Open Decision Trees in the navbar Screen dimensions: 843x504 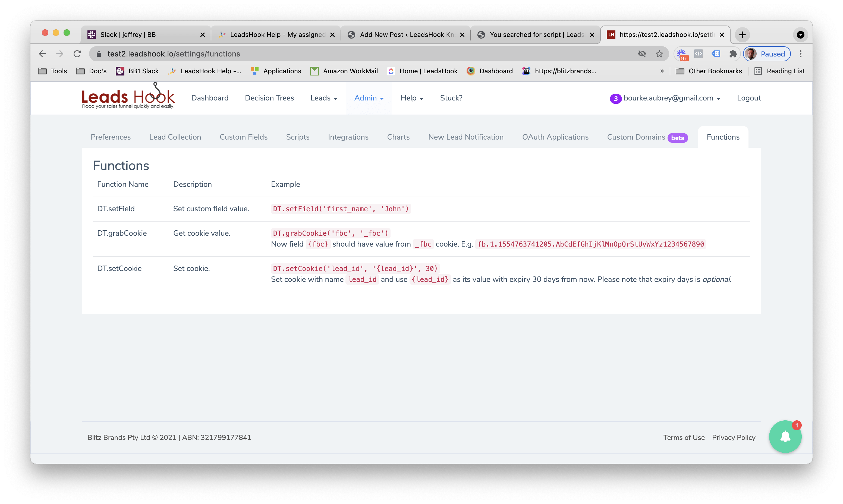pyautogui.click(x=269, y=98)
